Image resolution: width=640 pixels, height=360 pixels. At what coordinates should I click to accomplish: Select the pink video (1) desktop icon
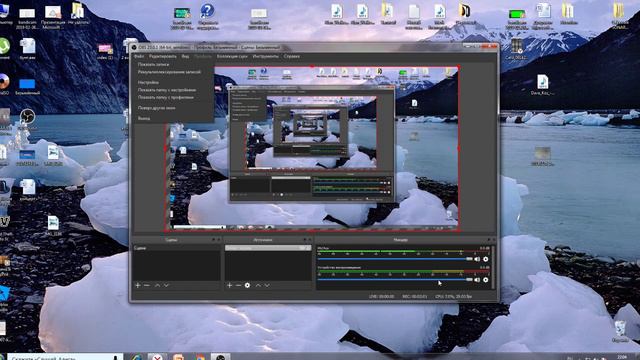(x=105, y=52)
